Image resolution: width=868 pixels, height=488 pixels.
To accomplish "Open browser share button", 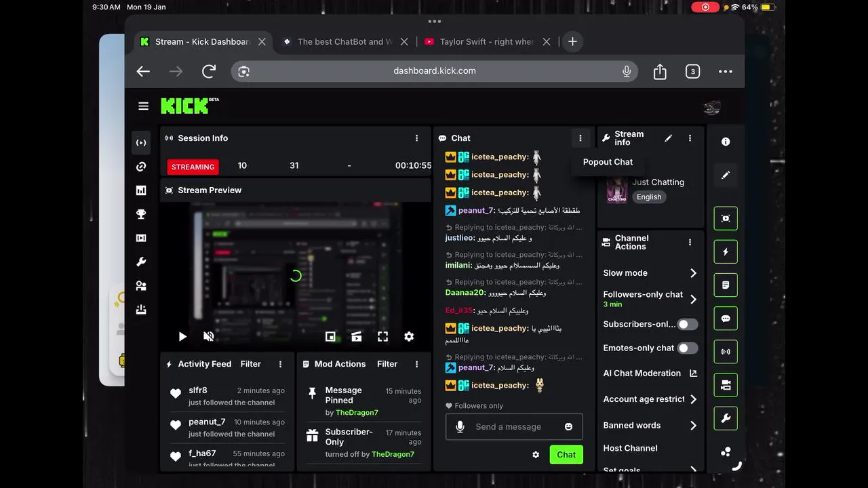I will tap(660, 71).
